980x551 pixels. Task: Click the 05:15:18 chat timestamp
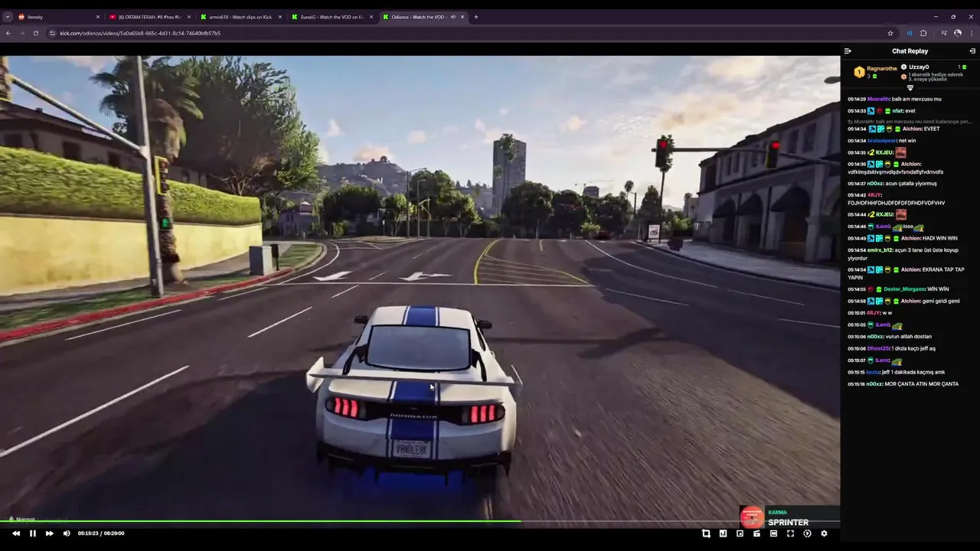pos(857,384)
